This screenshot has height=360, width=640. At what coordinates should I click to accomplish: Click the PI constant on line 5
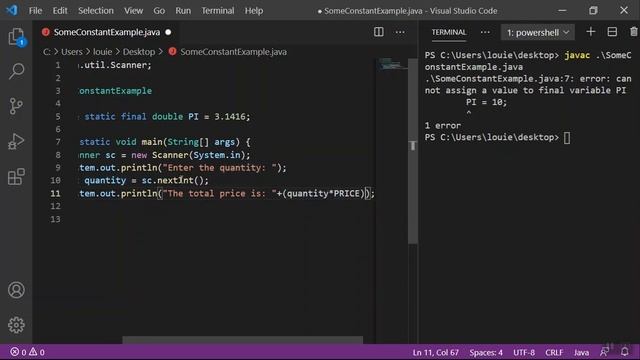193,116
